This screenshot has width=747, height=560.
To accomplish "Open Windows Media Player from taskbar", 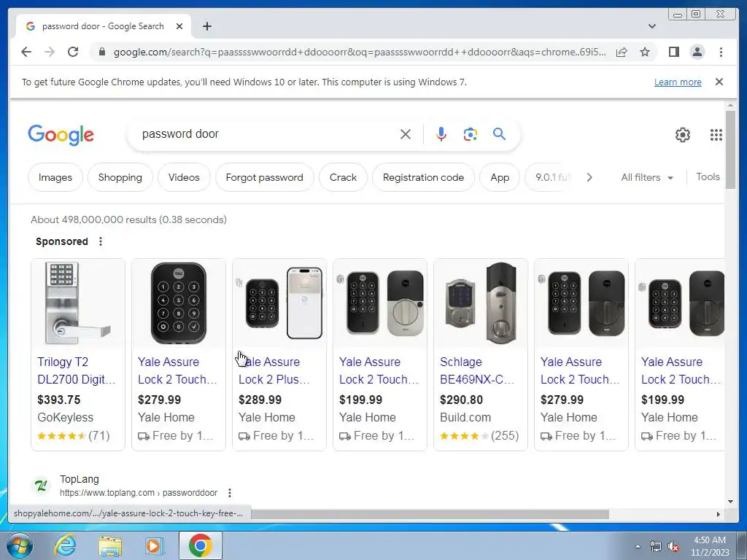I will pos(154,545).
